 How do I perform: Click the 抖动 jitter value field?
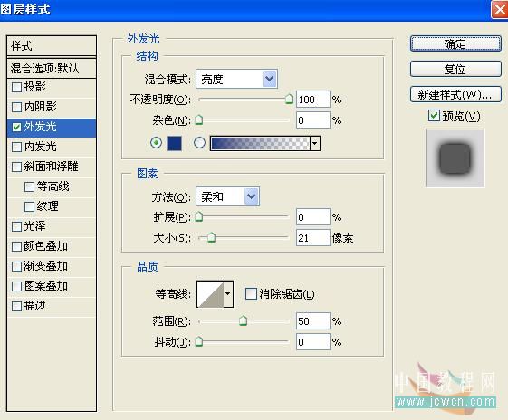[313, 342]
